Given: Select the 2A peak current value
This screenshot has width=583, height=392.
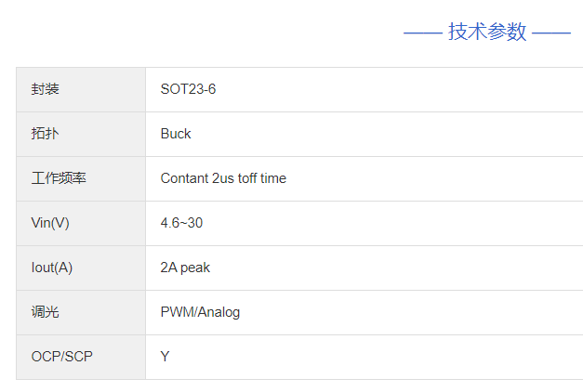Looking at the screenshot, I should tap(185, 268).
